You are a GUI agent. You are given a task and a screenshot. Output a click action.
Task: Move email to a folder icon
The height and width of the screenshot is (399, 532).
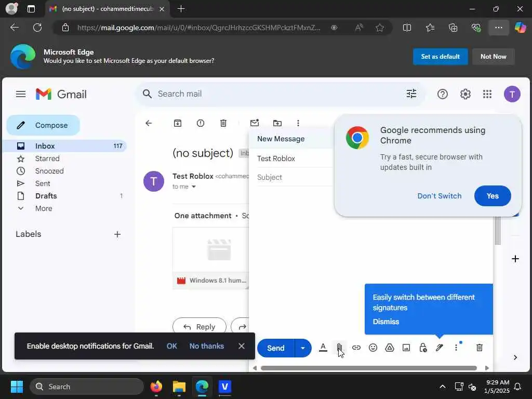tap(277, 123)
